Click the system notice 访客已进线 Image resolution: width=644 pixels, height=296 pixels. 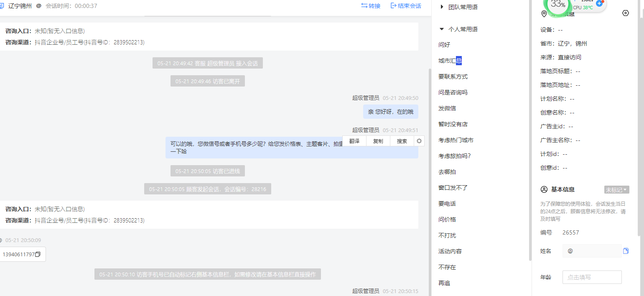pos(208,171)
